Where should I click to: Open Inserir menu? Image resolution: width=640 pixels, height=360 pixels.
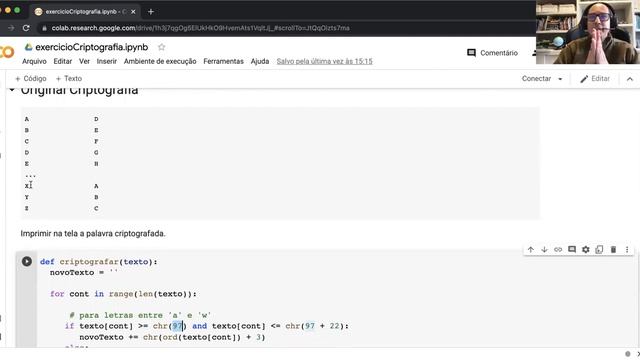(x=107, y=61)
